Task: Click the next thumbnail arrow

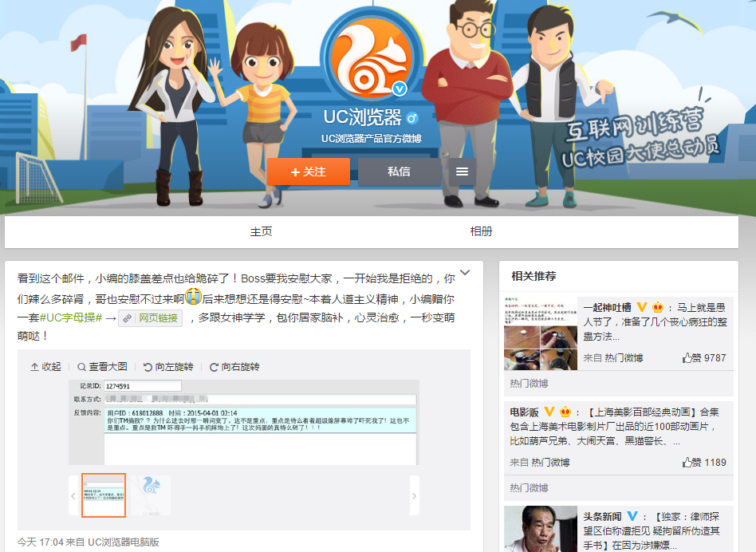Action: click(x=414, y=495)
